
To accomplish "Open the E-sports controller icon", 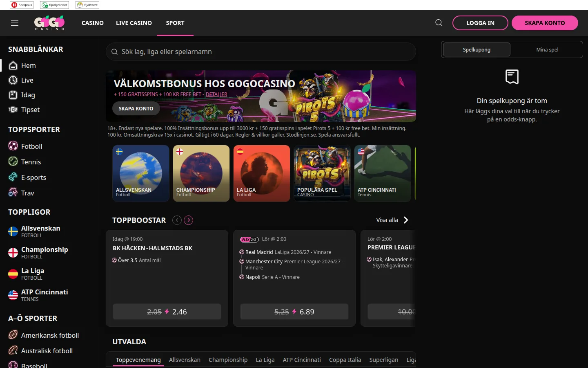I will click(x=13, y=177).
